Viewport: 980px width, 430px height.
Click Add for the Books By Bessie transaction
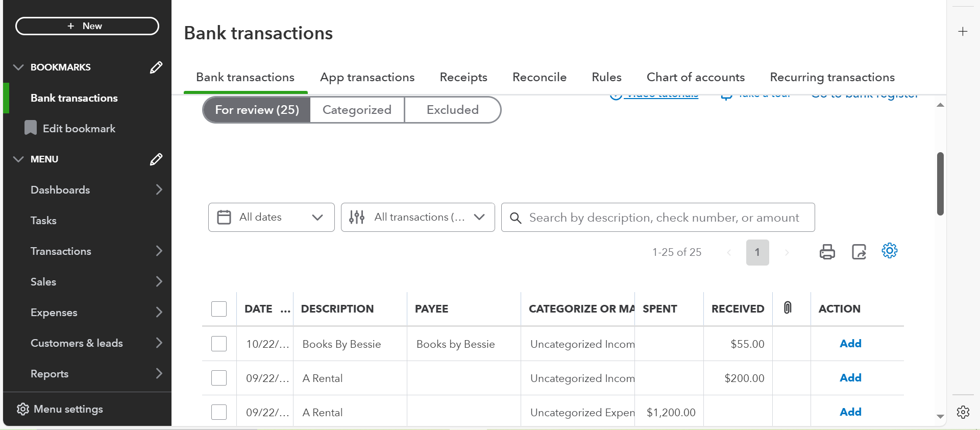(x=850, y=344)
